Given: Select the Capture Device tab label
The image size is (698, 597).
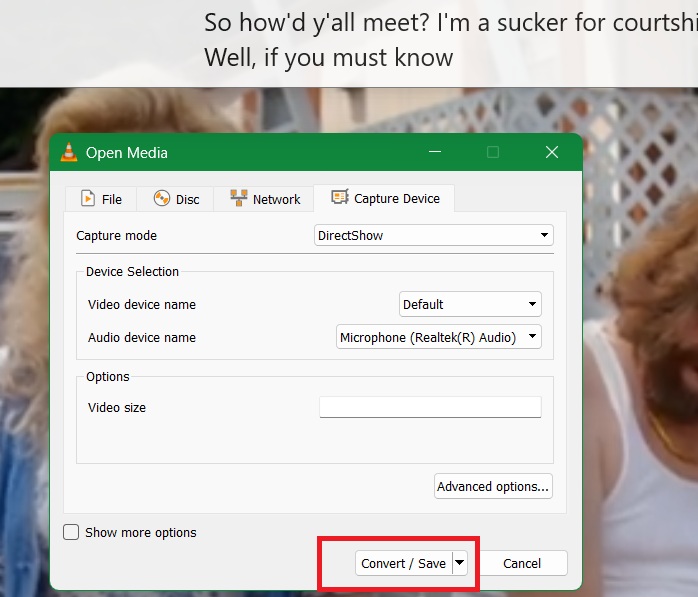Looking at the screenshot, I should [x=396, y=198].
